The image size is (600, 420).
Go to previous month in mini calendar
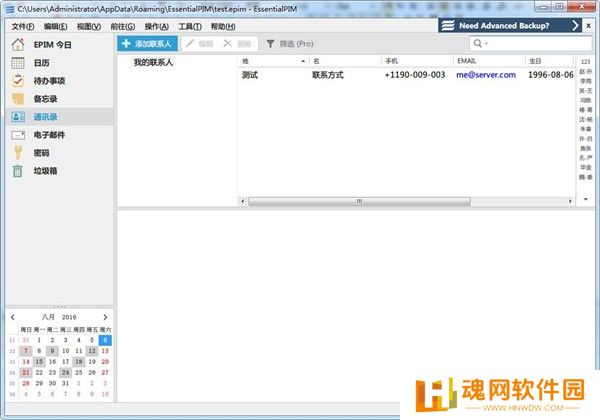tap(13, 317)
